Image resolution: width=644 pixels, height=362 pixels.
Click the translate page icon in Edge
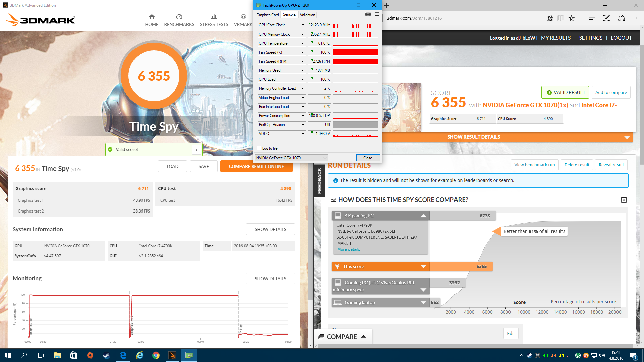coord(550,18)
